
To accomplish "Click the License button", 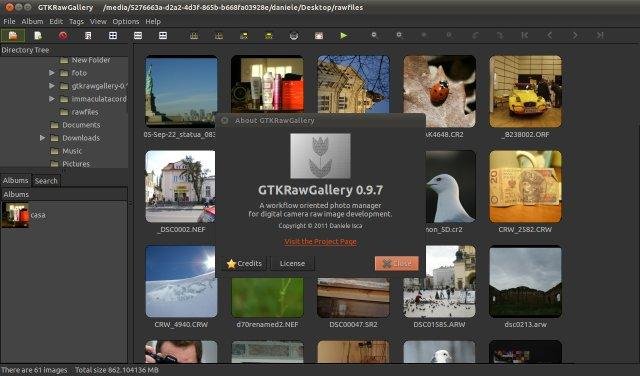I will pos(292,263).
